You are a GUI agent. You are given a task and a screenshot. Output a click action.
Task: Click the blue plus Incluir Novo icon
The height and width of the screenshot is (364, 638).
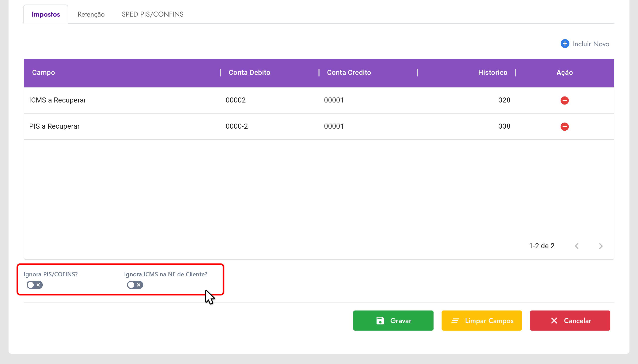point(565,44)
